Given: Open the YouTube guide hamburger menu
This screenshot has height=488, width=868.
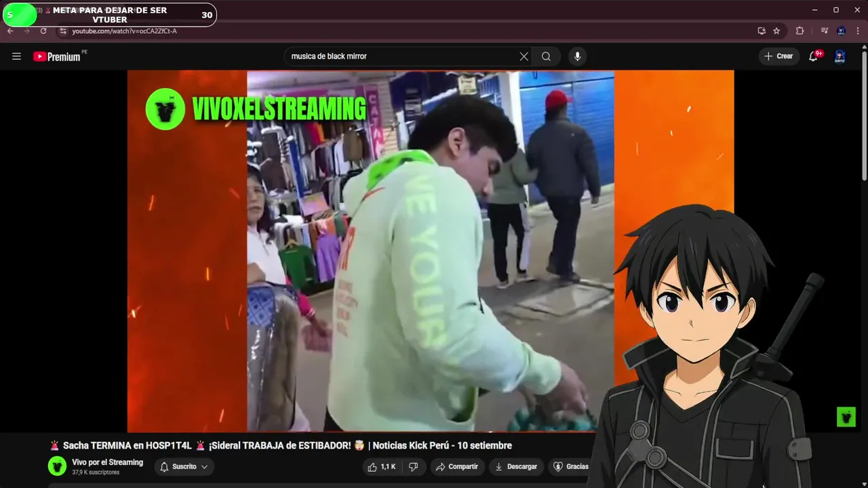Looking at the screenshot, I should pyautogui.click(x=16, y=56).
